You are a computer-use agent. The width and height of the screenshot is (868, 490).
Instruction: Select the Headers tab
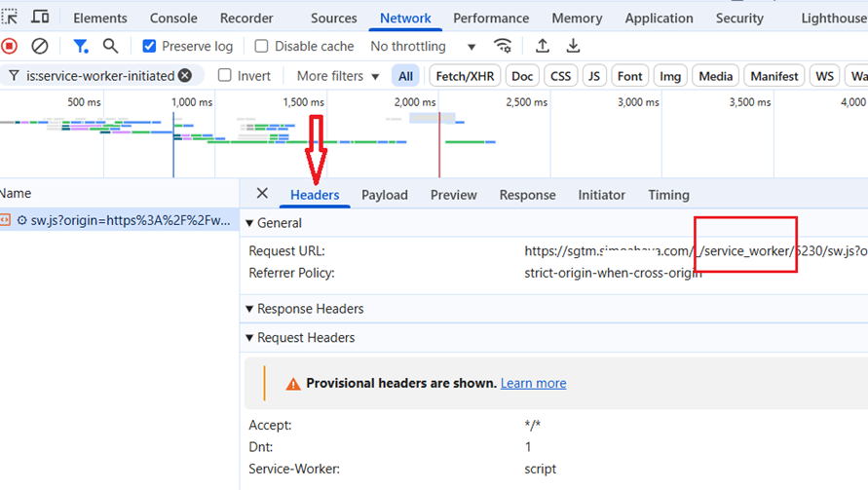coord(315,195)
